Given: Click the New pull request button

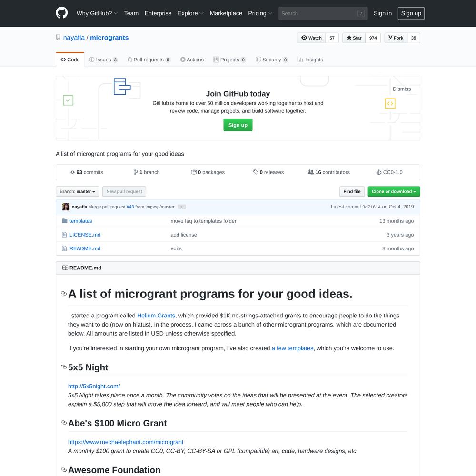Looking at the screenshot, I should pos(124,191).
